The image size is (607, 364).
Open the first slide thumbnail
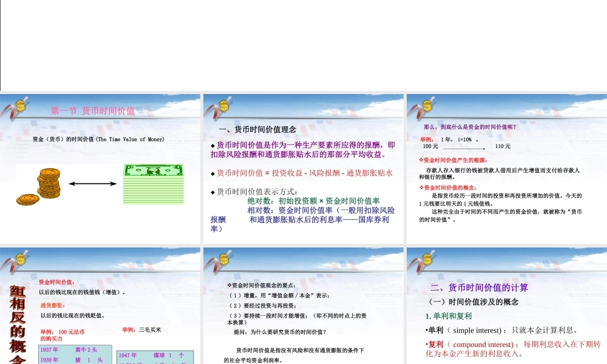100,168
